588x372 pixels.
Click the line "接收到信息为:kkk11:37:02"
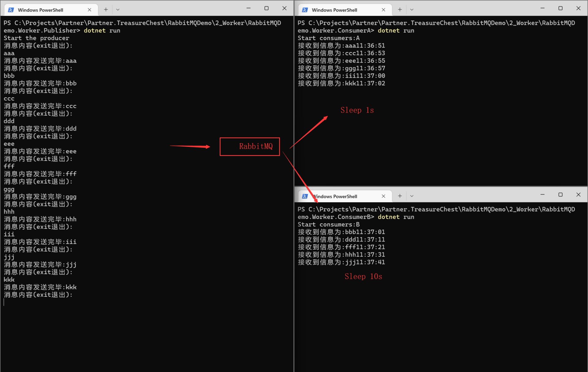click(x=341, y=83)
